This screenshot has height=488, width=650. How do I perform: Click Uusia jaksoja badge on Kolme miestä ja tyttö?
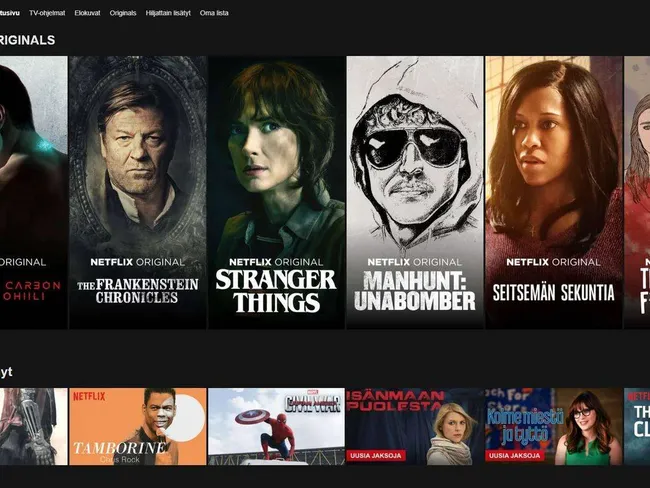pyautogui.click(x=515, y=456)
